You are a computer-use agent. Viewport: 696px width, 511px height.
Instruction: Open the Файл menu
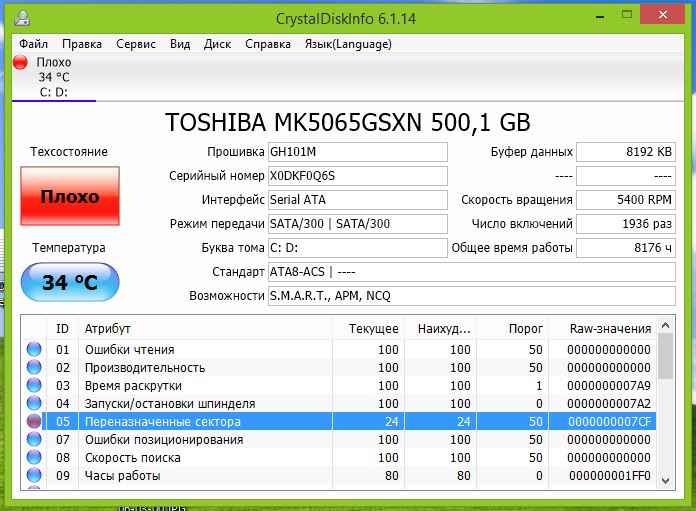(33, 44)
